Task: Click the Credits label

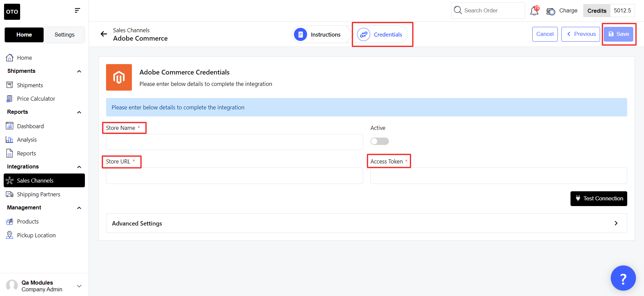Action: pyautogui.click(x=597, y=11)
